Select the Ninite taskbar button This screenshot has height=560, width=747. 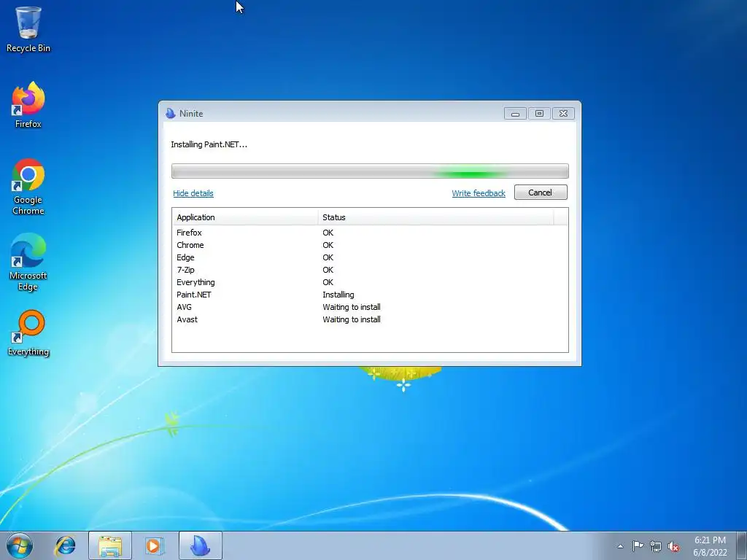click(x=201, y=545)
